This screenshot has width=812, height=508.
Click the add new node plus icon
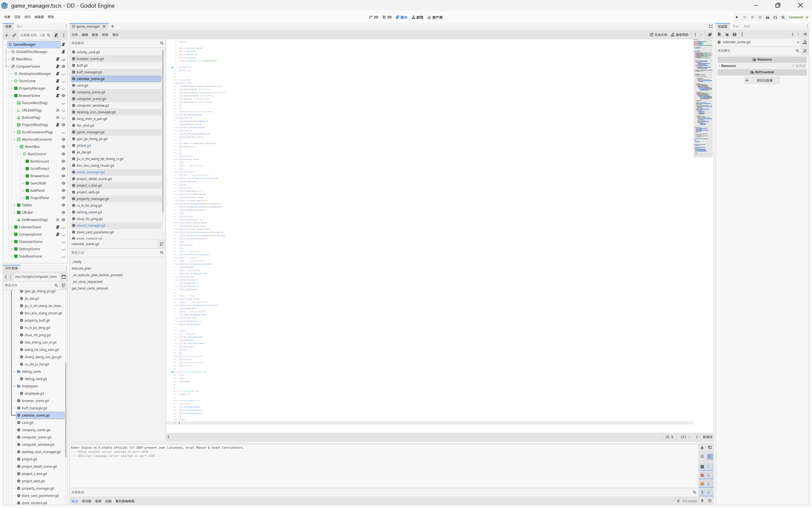click(7, 36)
